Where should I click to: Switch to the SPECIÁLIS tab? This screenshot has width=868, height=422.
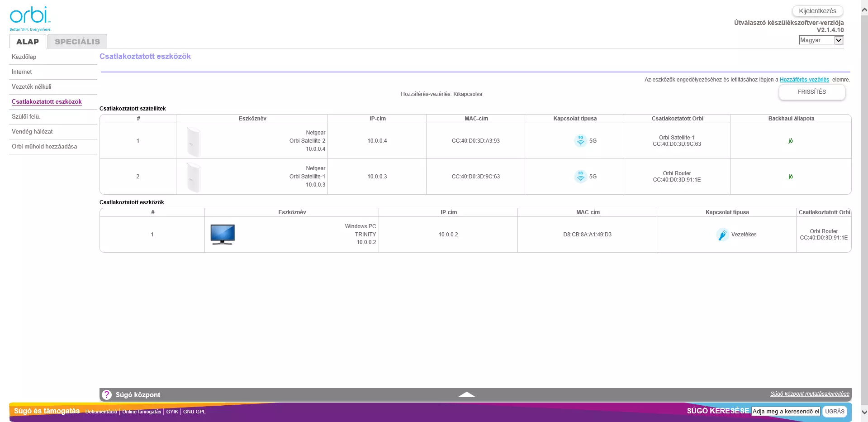[77, 42]
